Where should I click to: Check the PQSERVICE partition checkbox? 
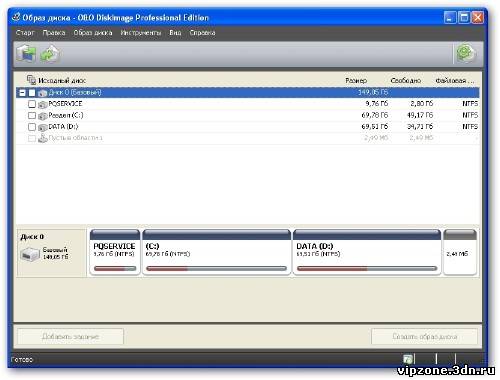click(x=32, y=104)
